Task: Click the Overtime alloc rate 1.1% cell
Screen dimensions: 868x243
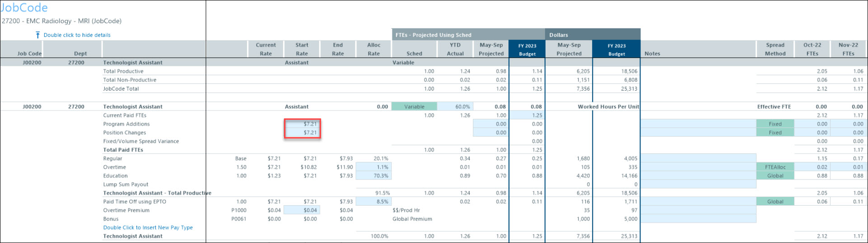Action: [x=373, y=167]
